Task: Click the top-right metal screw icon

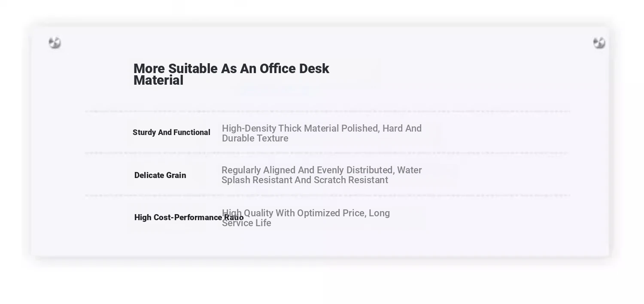Action: pyautogui.click(x=599, y=43)
